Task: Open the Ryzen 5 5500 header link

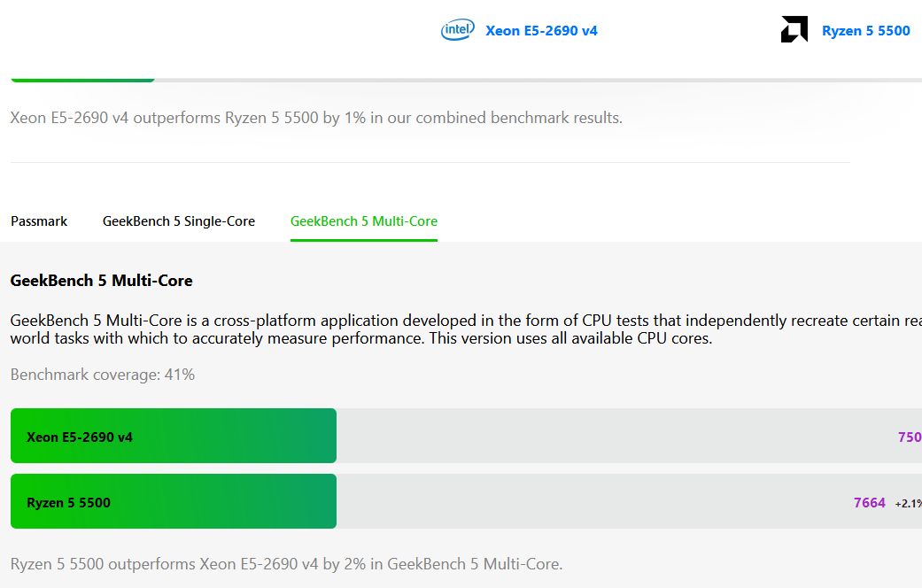Action: point(865,31)
